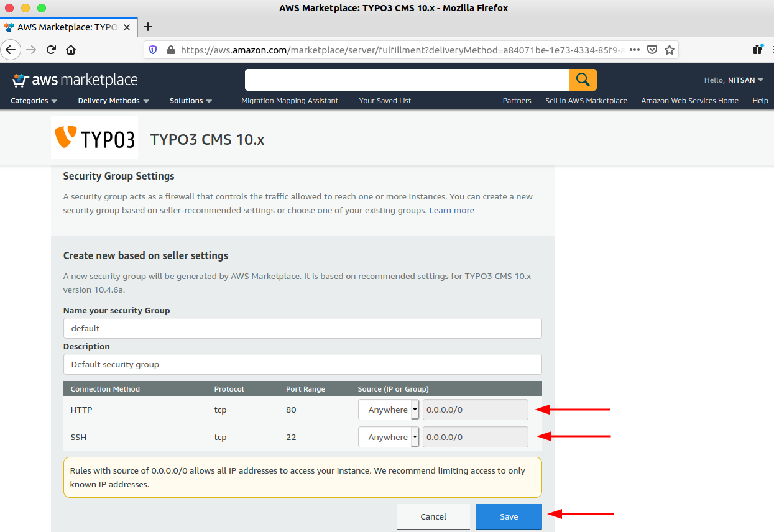Click the TYPO3 product logo
The height and width of the screenshot is (532, 774).
tap(94, 137)
